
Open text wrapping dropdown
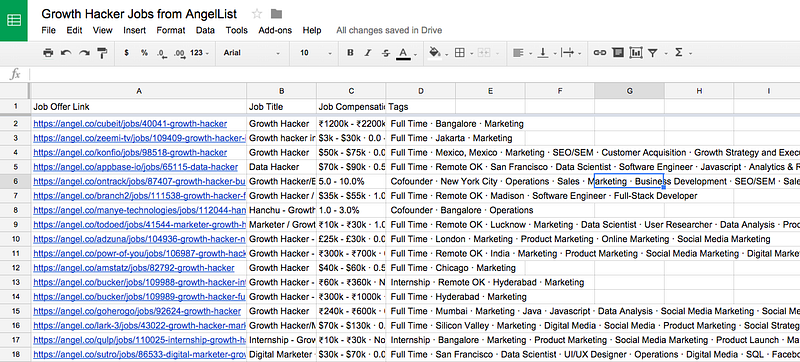pos(570,53)
